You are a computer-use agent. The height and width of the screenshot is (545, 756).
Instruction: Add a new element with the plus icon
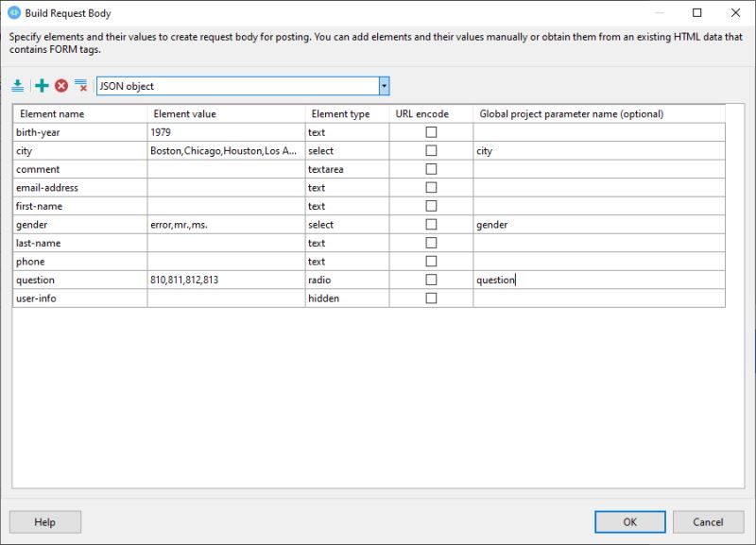[42, 86]
